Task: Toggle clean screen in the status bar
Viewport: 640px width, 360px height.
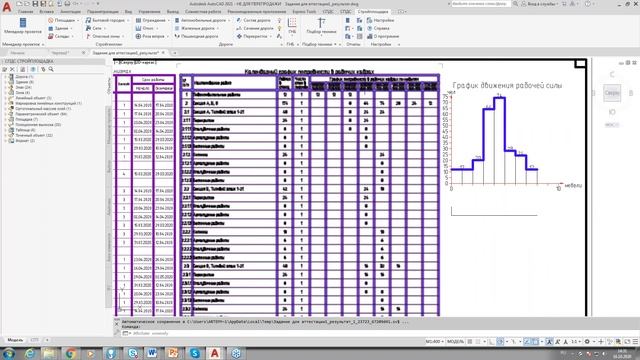Action: [x=627, y=342]
